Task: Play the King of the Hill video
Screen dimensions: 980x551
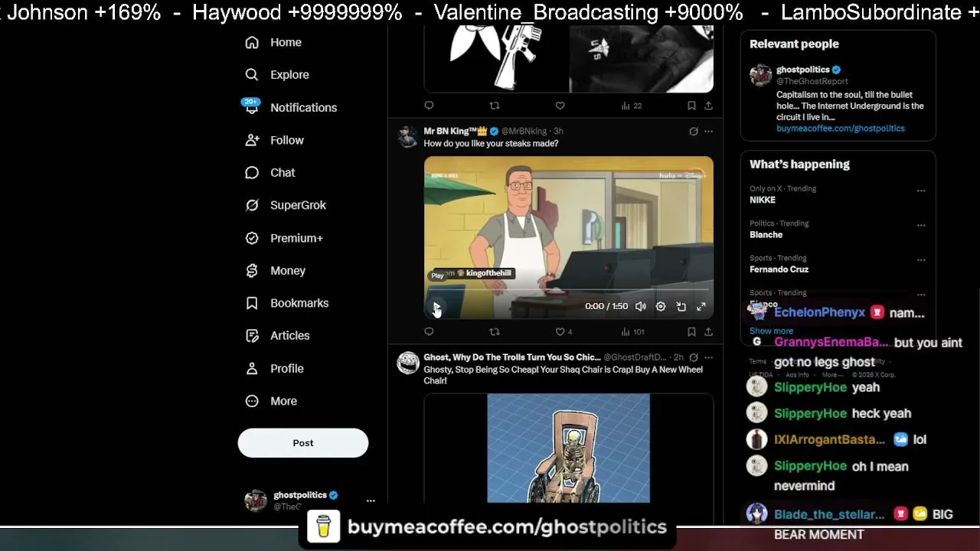Action: click(x=436, y=307)
